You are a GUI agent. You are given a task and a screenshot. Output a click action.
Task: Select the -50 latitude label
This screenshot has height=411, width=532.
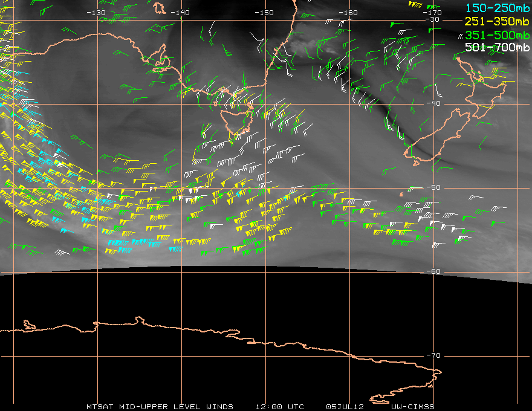click(433, 187)
